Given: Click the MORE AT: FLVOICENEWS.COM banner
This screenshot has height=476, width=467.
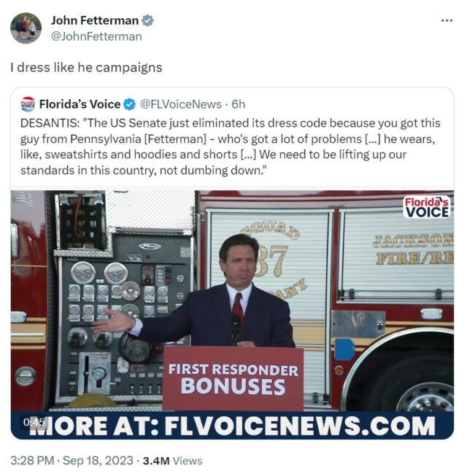Looking at the screenshot, I should [233, 426].
